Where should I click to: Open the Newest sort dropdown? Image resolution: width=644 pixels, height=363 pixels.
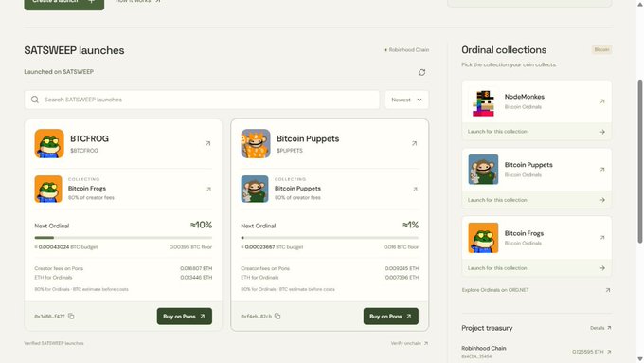(x=406, y=100)
